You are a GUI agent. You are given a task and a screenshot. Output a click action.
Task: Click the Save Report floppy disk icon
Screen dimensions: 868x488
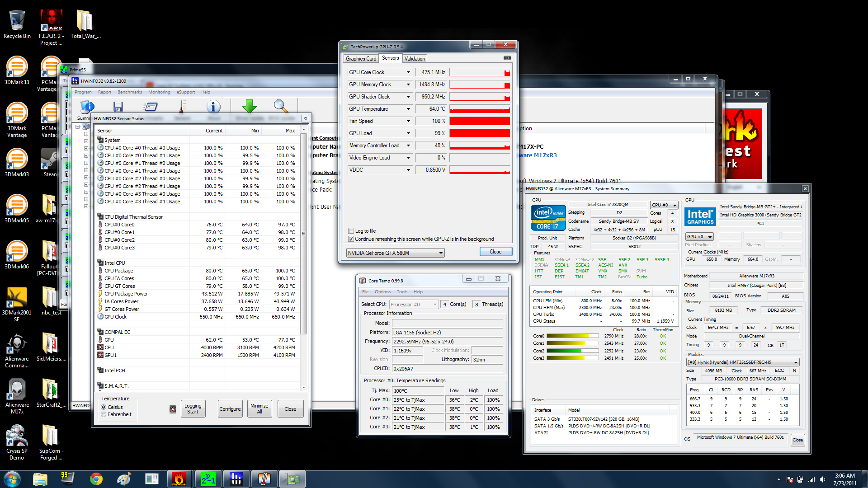[118, 107]
